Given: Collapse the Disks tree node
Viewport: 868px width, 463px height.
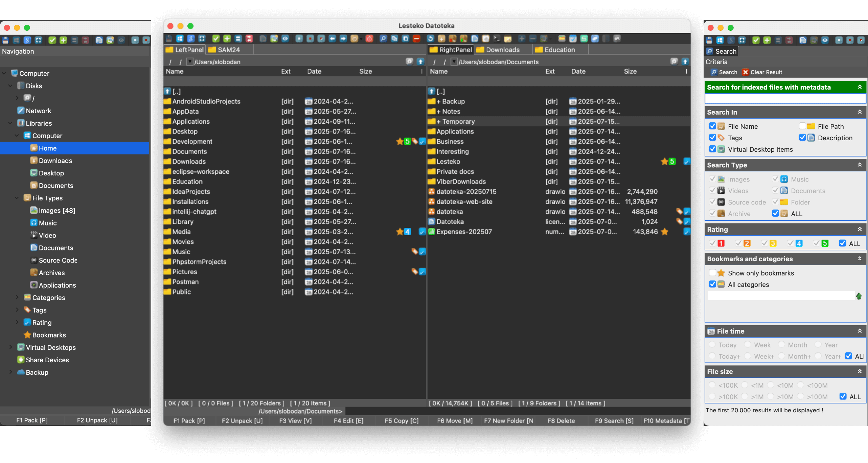Looking at the screenshot, I should pos(10,86).
